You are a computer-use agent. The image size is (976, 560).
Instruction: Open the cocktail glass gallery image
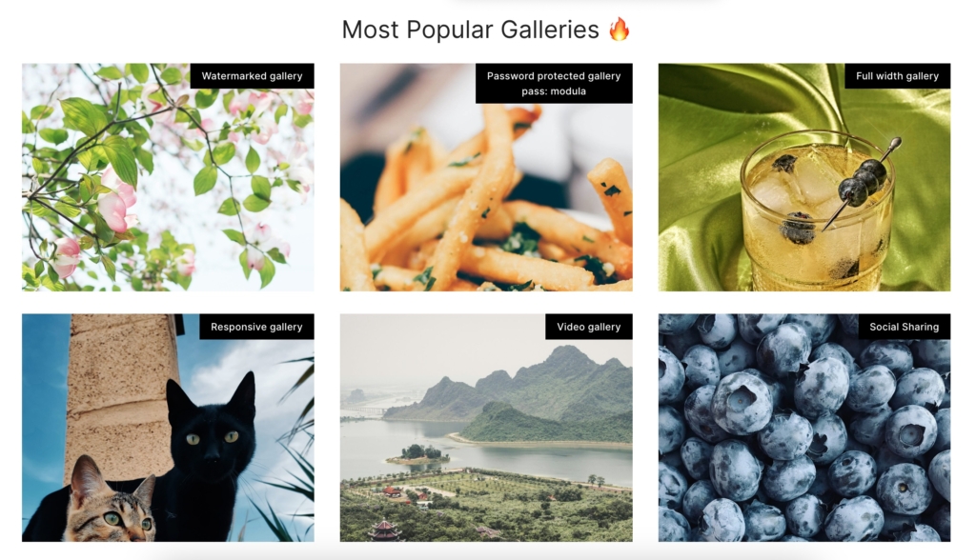pyautogui.click(x=804, y=177)
